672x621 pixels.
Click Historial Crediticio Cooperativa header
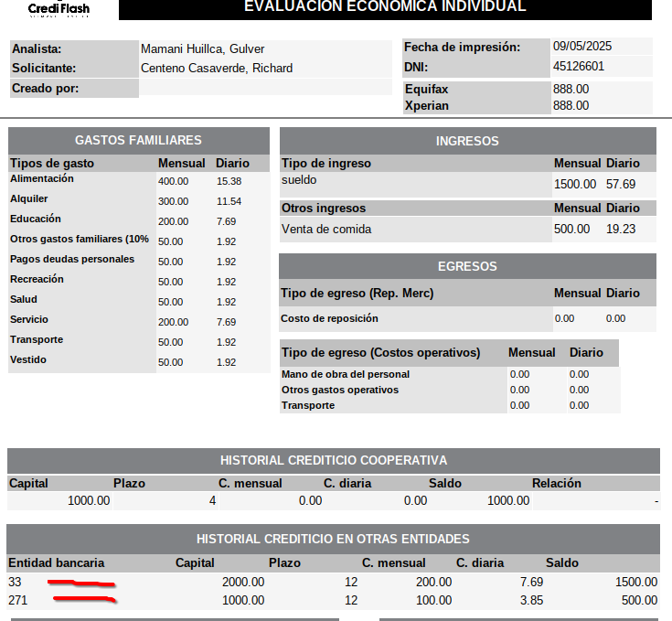(x=333, y=460)
